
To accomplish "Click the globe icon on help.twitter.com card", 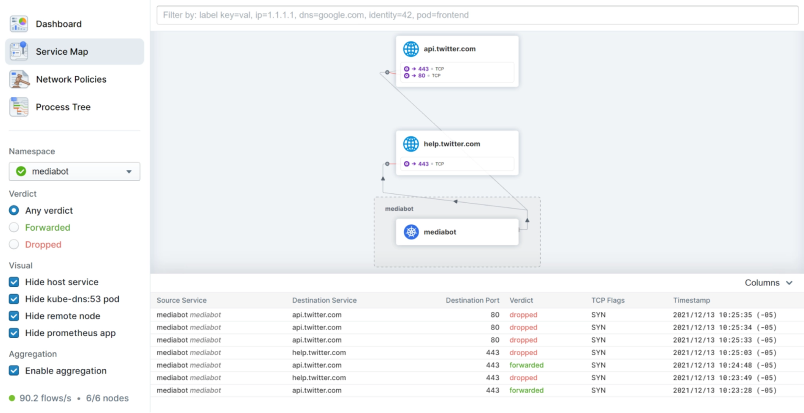I will click(x=411, y=144).
